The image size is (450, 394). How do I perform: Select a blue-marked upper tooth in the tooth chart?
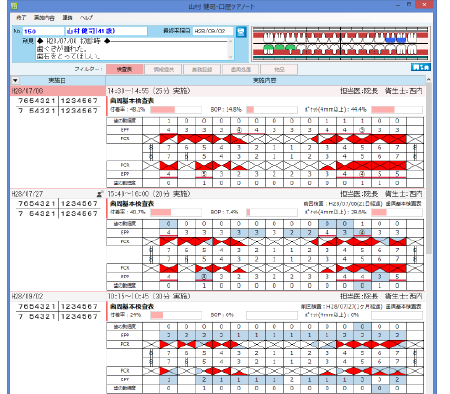(390, 39)
